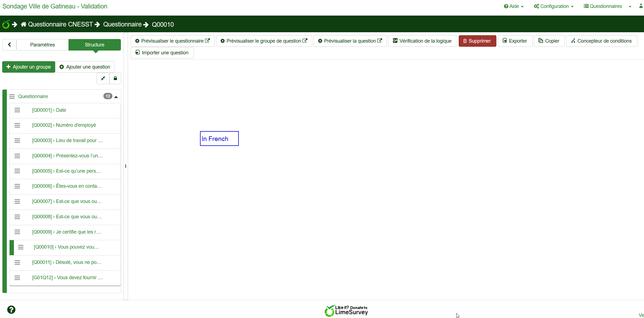Click drag handle of Q00001 Date

(x=17, y=110)
